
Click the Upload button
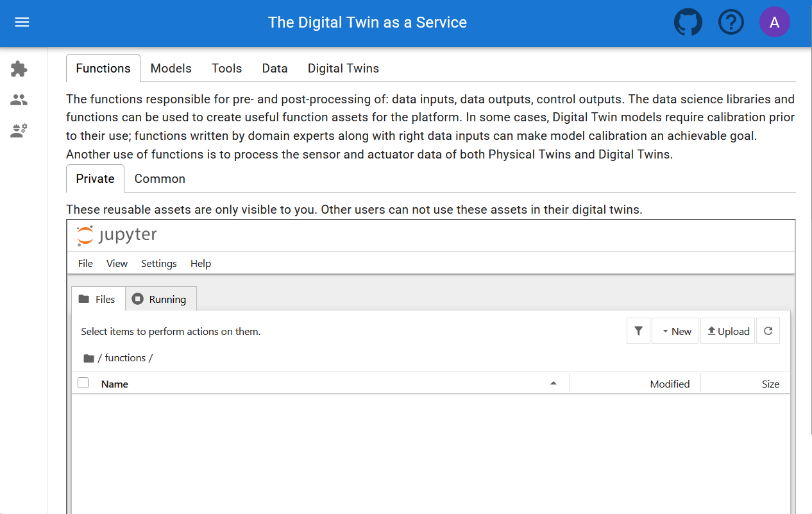pyautogui.click(x=727, y=331)
